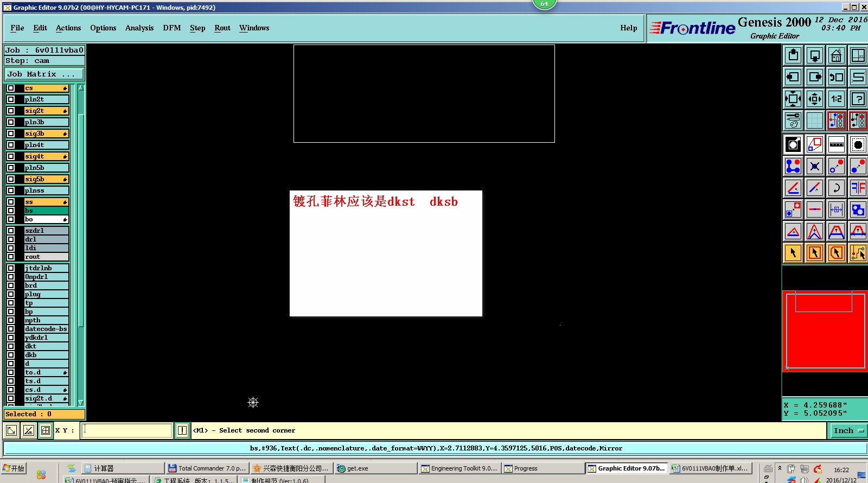Select the feature-selection black circle icon
The height and width of the screenshot is (483, 868).
[x=858, y=144]
